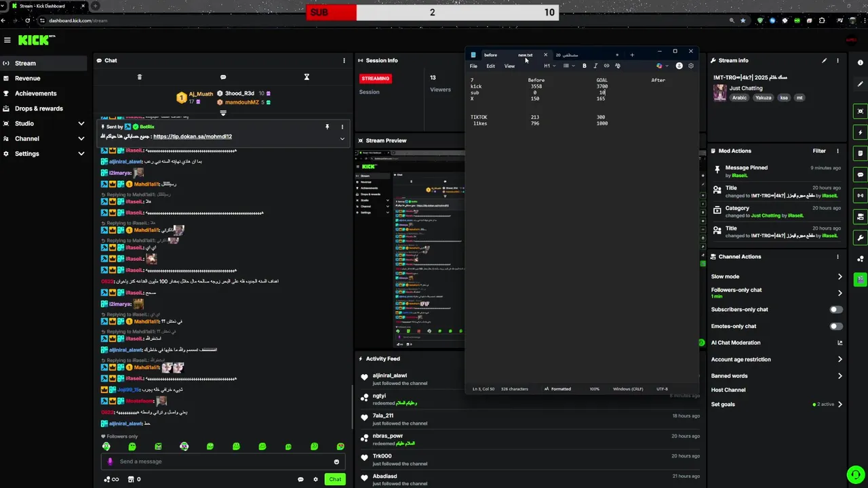Click the shop icon below the message box
The height and width of the screenshot is (488, 868).
pos(131,479)
